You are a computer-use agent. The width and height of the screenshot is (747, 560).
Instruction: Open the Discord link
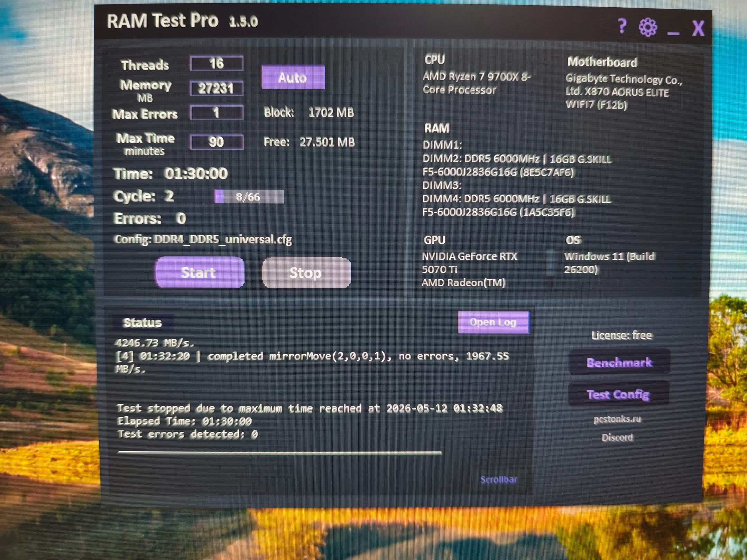point(617,438)
